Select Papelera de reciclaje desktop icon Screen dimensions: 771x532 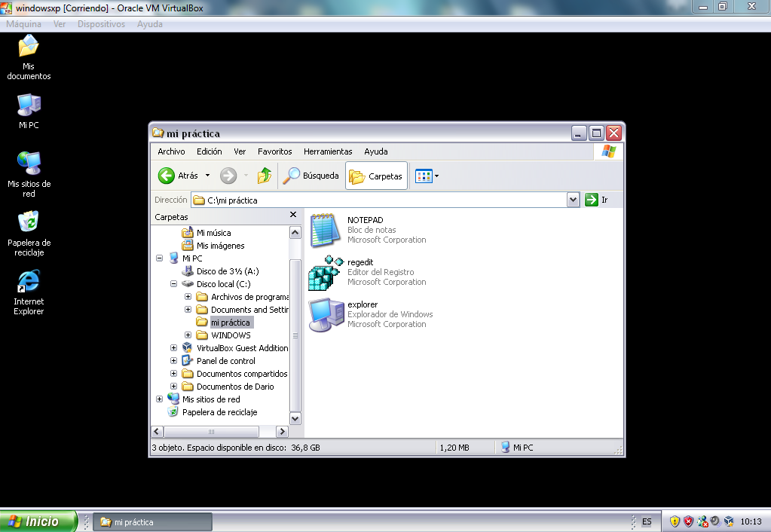(29, 233)
